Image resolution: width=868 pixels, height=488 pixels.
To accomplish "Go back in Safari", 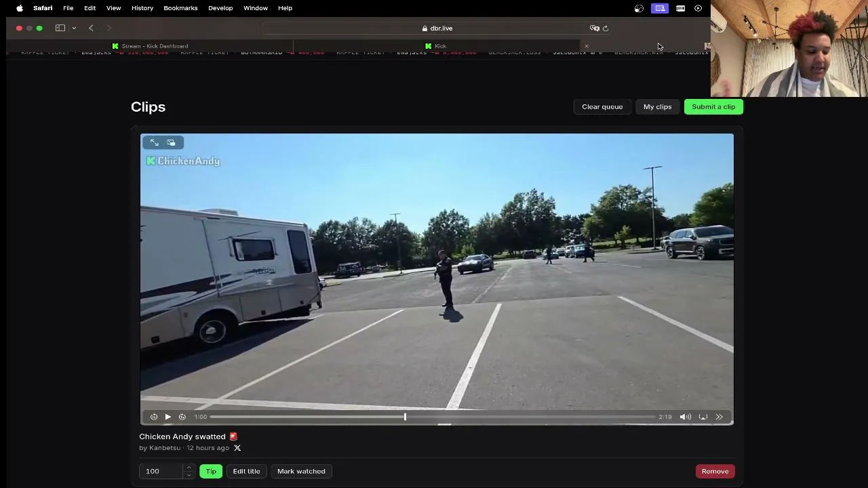I will pyautogui.click(x=91, y=28).
